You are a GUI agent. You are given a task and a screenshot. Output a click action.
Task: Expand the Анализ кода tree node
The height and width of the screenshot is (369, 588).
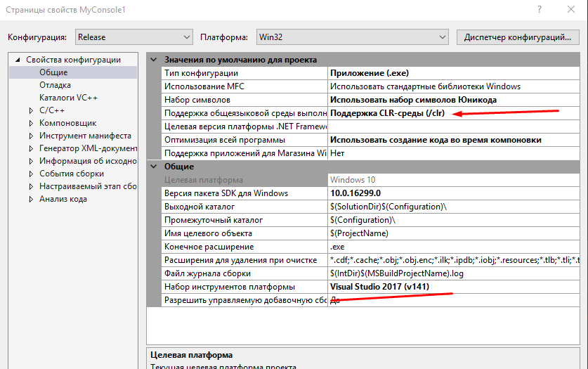pyautogui.click(x=31, y=199)
